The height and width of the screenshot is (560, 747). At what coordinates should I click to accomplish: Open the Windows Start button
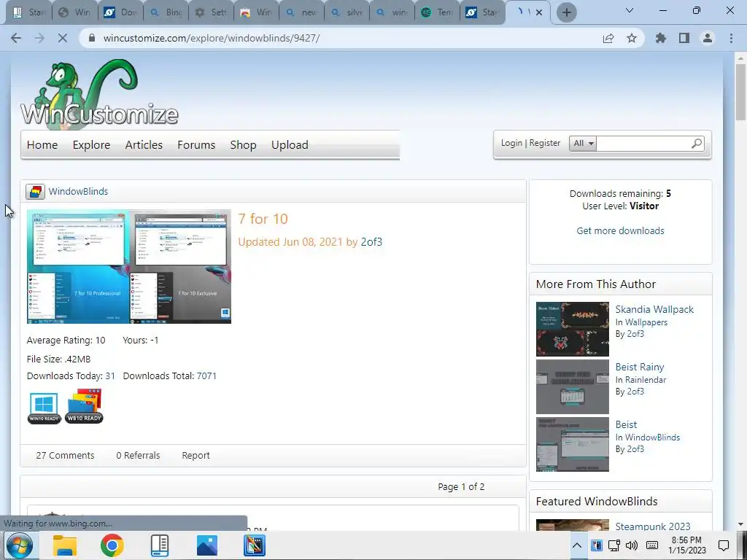click(x=20, y=545)
